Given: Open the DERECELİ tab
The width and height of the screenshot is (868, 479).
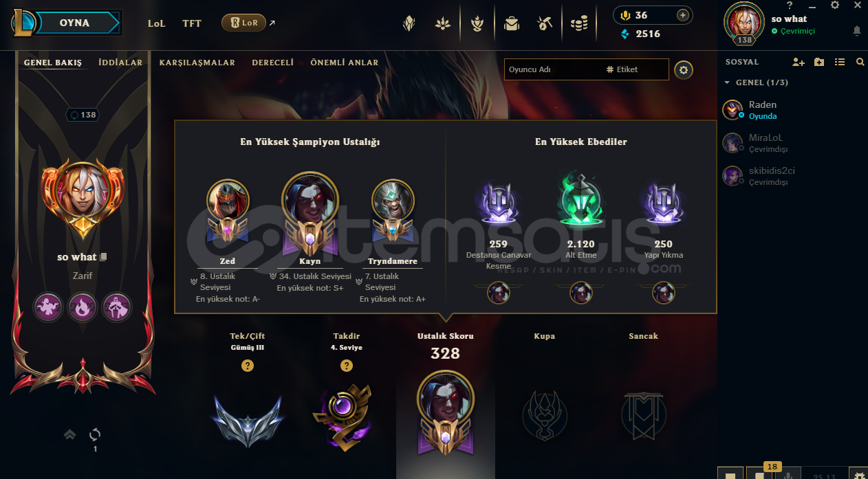Looking at the screenshot, I should [273, 63].
